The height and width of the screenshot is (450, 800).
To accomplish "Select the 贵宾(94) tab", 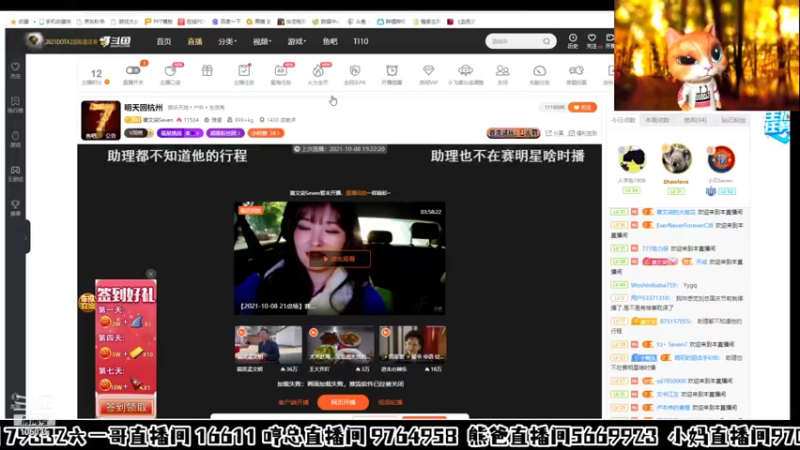I will [695, 120].
